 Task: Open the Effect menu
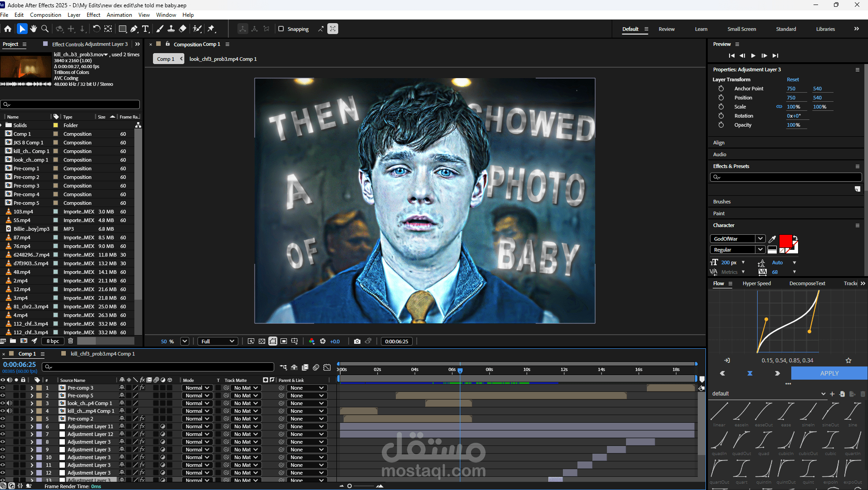point(94,15)
